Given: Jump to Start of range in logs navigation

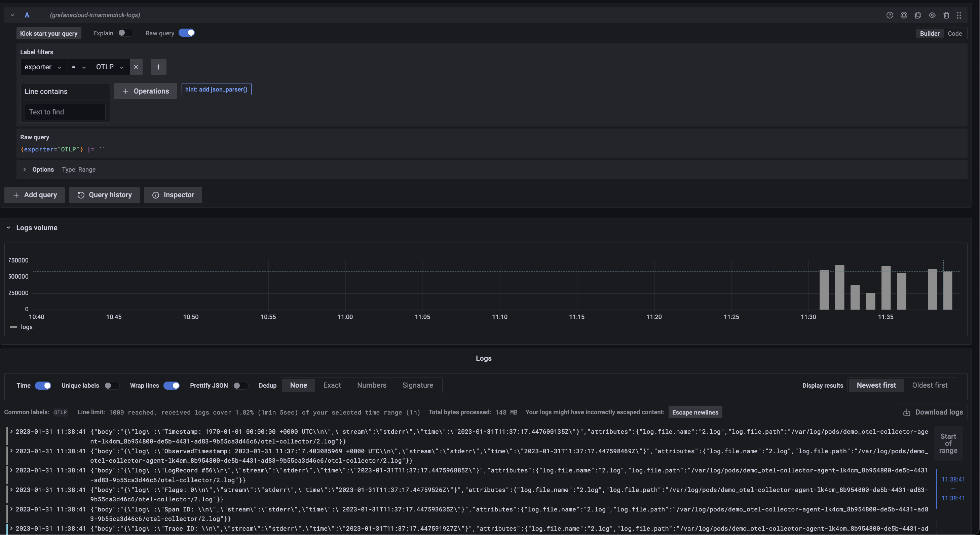Looking at the screenshot, I should [948, 443].
